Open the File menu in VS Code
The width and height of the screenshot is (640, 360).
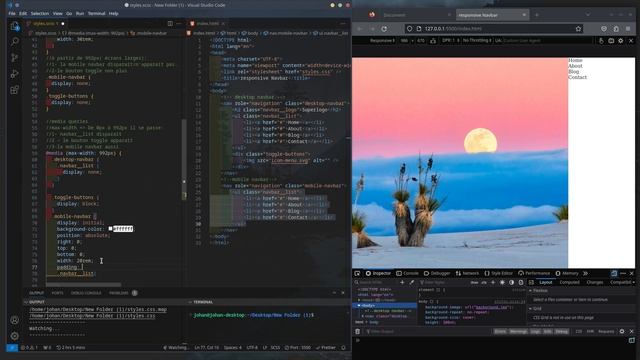[12, 13]
